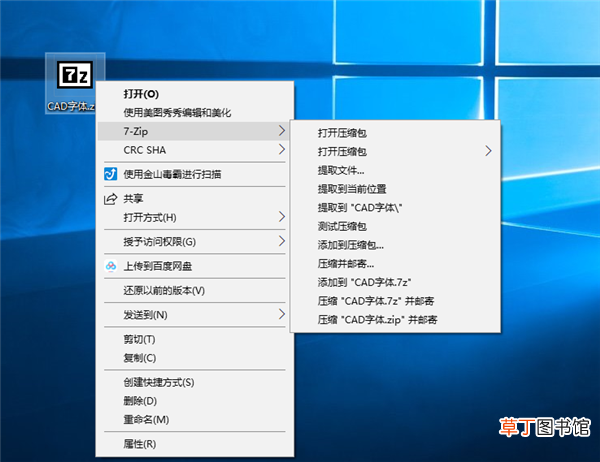
Task: Choose 压缩 "CAD字体.7z" 并邮寄
Action: coord(395,301)
